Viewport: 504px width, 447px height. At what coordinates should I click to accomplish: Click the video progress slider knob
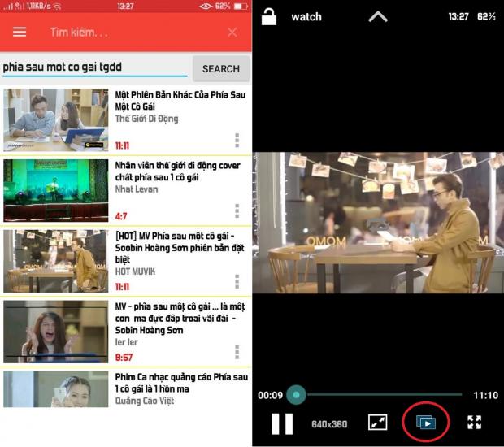tap(296, 395)
